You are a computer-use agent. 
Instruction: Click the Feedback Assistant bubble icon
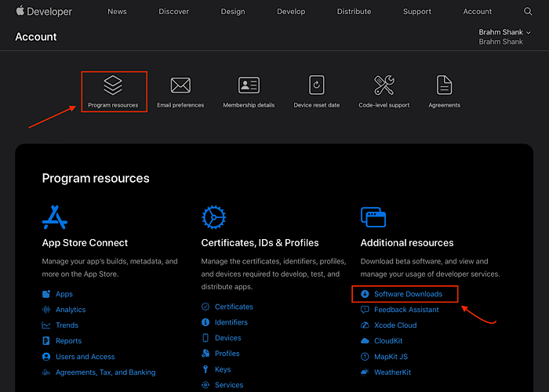click(365, 310)
